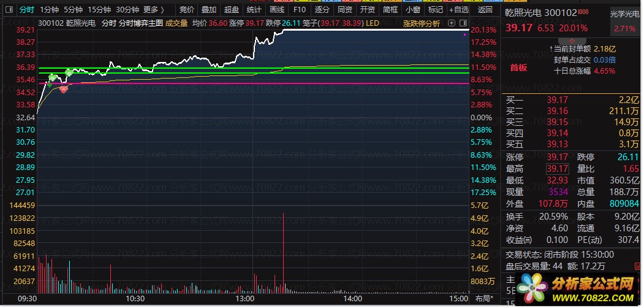Screen dimensions: 644x308
Task: Click the 13:00 time axis label
Action: tap(246, 299)
